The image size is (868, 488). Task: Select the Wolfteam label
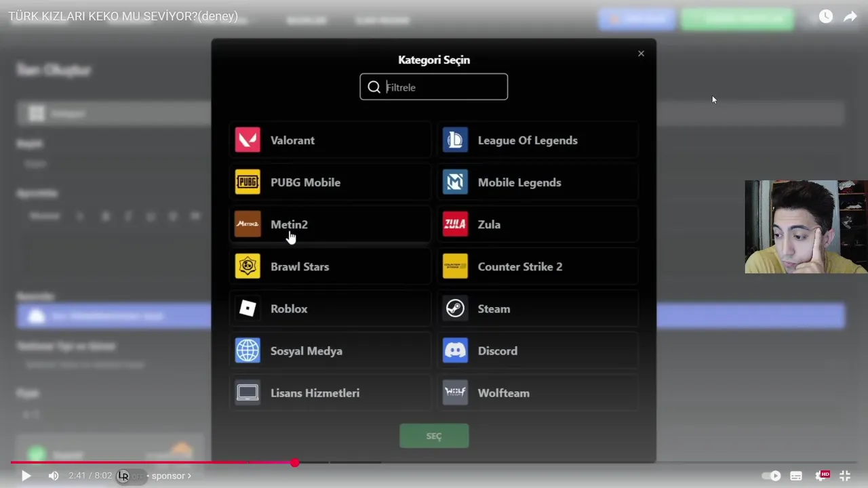point(503,392)
